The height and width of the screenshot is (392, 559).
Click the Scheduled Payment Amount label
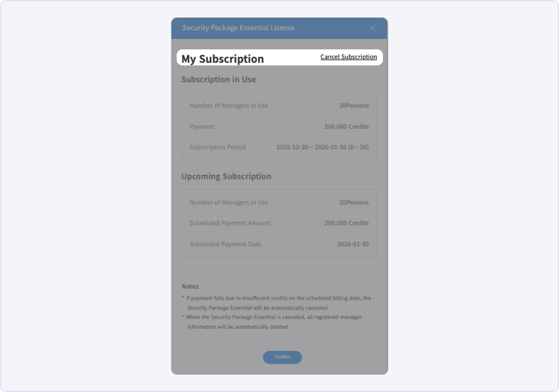230,223
